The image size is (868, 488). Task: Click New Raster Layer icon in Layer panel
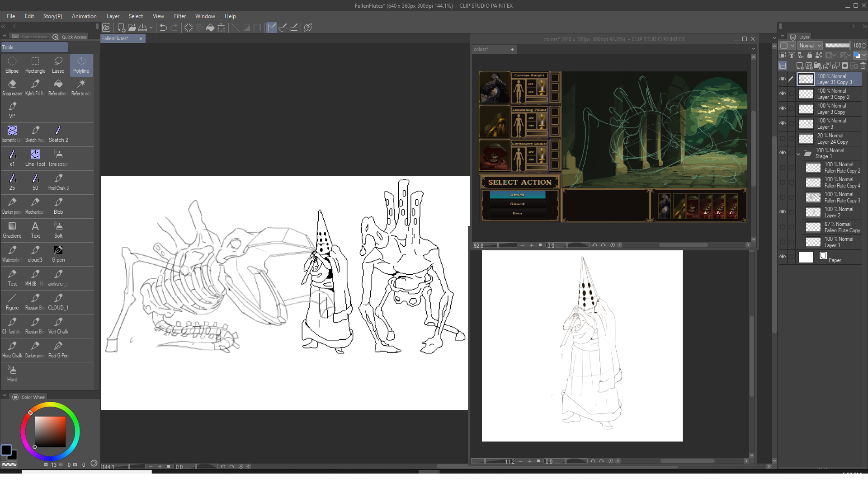pos(799,66)
